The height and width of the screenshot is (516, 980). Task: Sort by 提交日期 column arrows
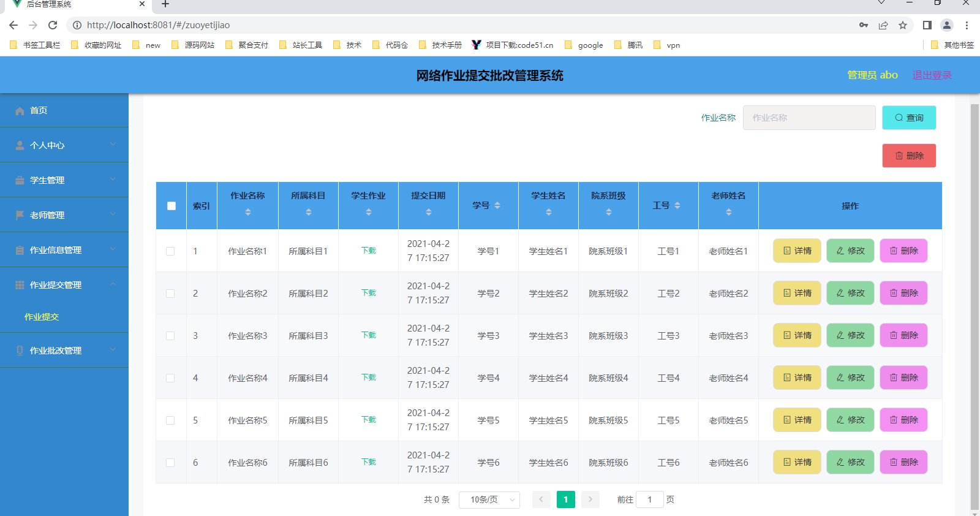pos(429,212)
